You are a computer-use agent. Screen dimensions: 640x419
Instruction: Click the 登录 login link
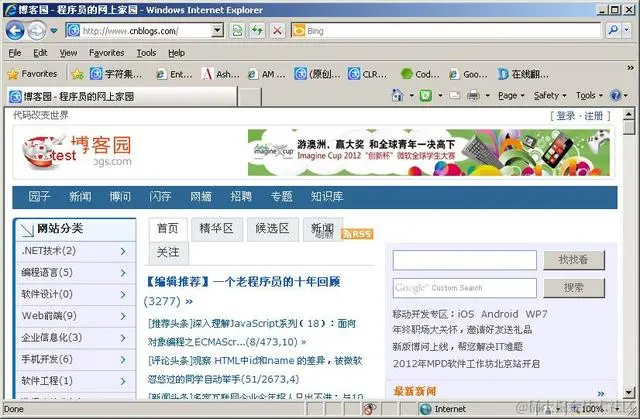566,116
